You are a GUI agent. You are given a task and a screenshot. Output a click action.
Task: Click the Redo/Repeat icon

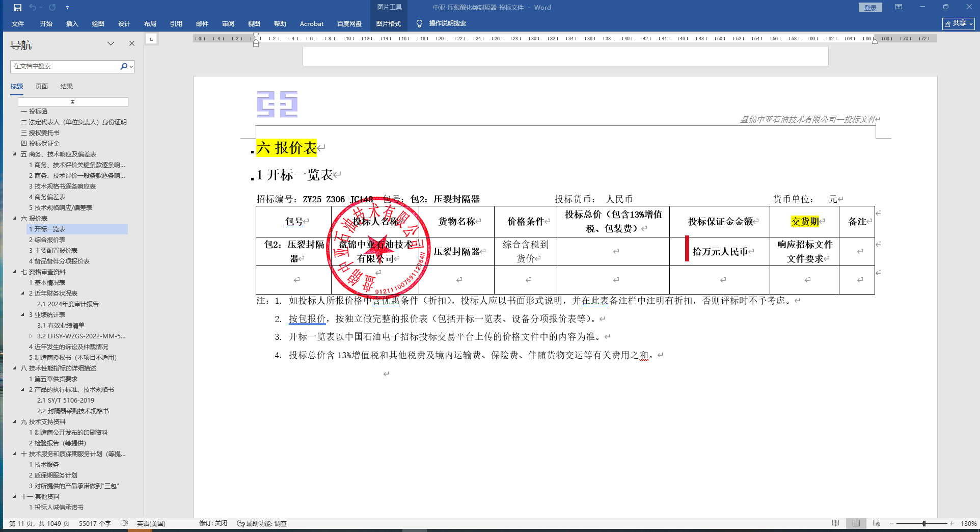click(52, 8)
